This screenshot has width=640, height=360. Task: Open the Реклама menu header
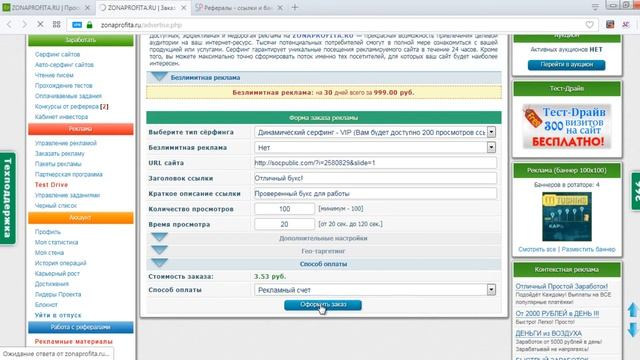(x=81, y=129)
